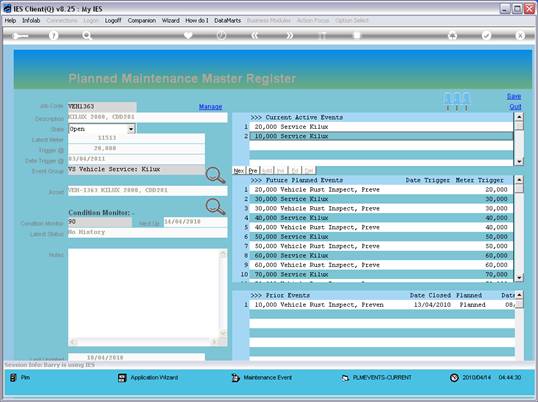538x402 pixels.
Task: Open Asset lookup magnifier icon
Action: click(215, 206)
